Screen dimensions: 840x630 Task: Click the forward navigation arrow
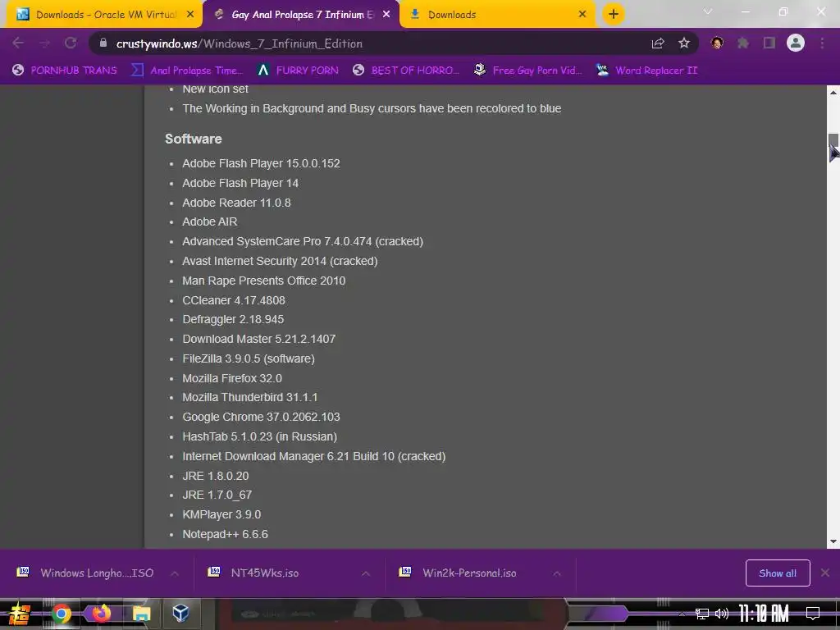44,43
